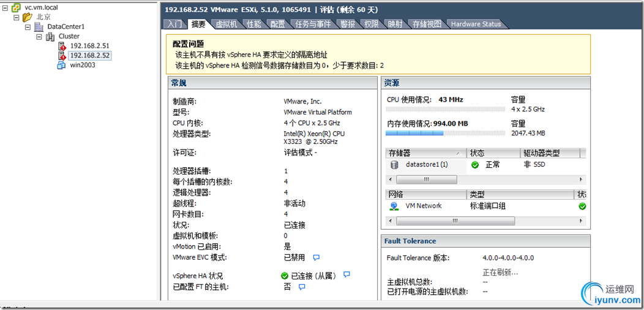Open the 映射 tab
644x310 pixels.
point(395,24)
